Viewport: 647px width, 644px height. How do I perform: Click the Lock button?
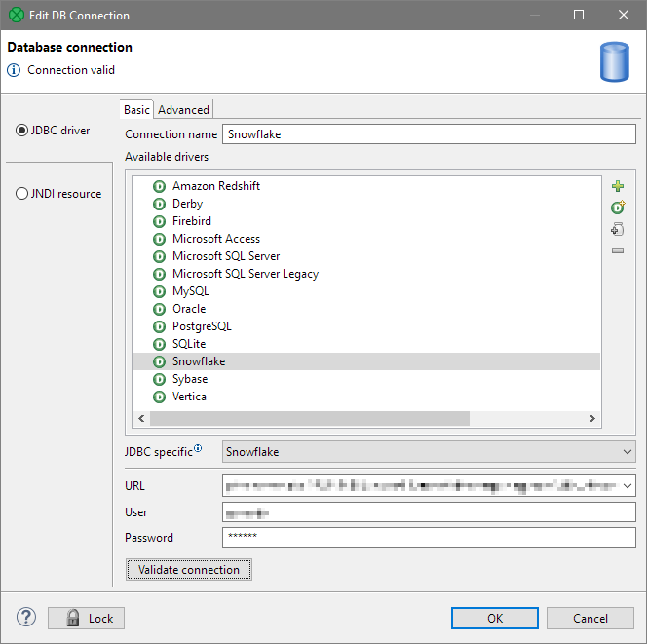(x=86, y=618)
